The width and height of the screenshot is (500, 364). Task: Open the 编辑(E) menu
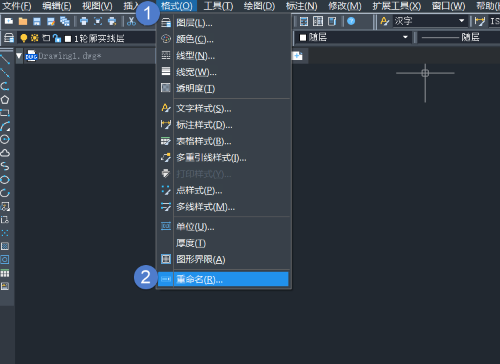[57, 6]
